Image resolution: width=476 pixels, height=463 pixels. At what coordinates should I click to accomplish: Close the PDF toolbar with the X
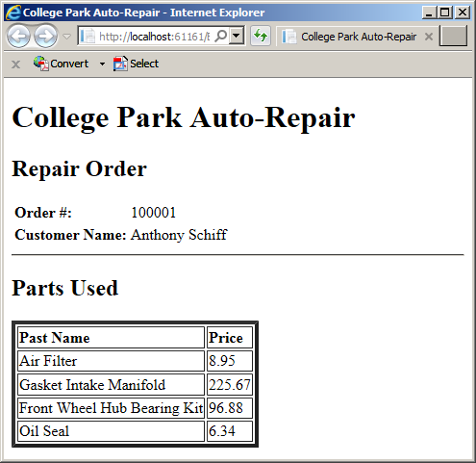tap(15, 64)
